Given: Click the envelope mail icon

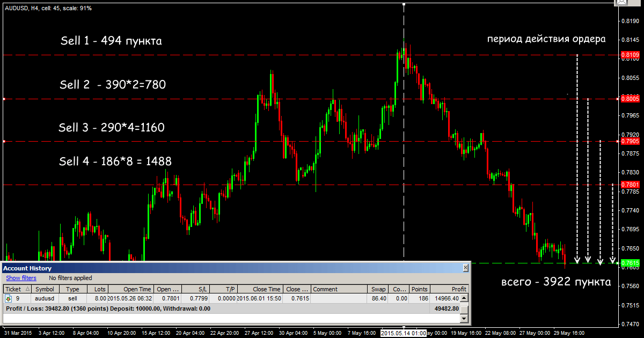Looking at the screenshot, I should point(621,3).
